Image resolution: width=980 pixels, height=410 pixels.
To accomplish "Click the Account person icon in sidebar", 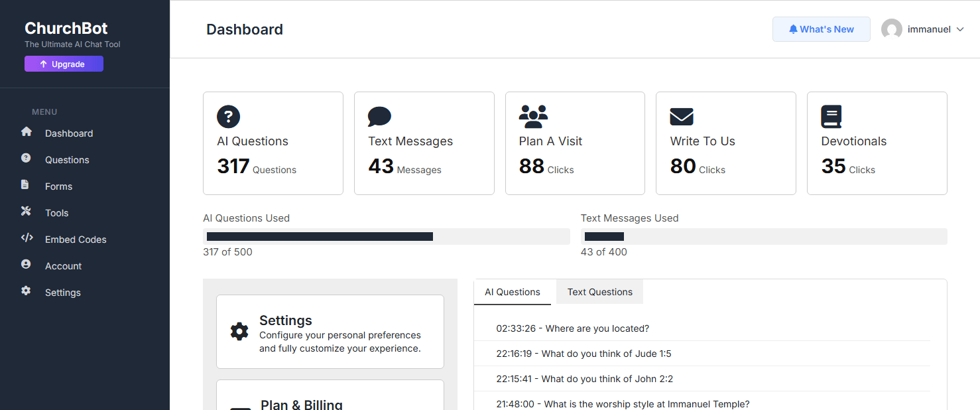I will pyautogui.click(x=26, y=264).
